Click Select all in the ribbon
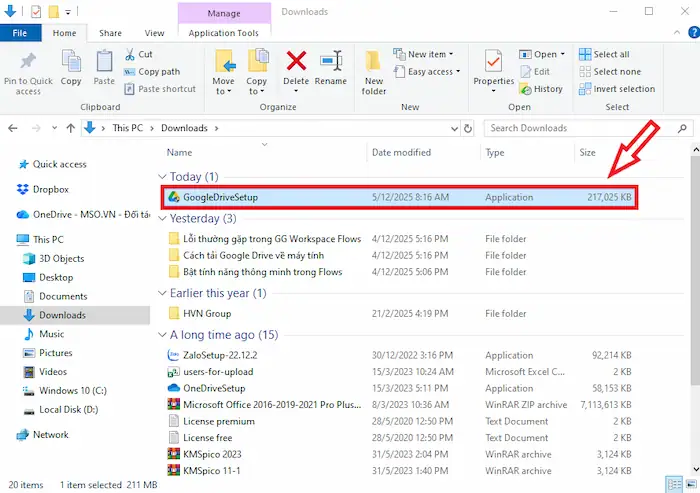Image resolution: width=700 pixels, height=493 pixels. 611,54
